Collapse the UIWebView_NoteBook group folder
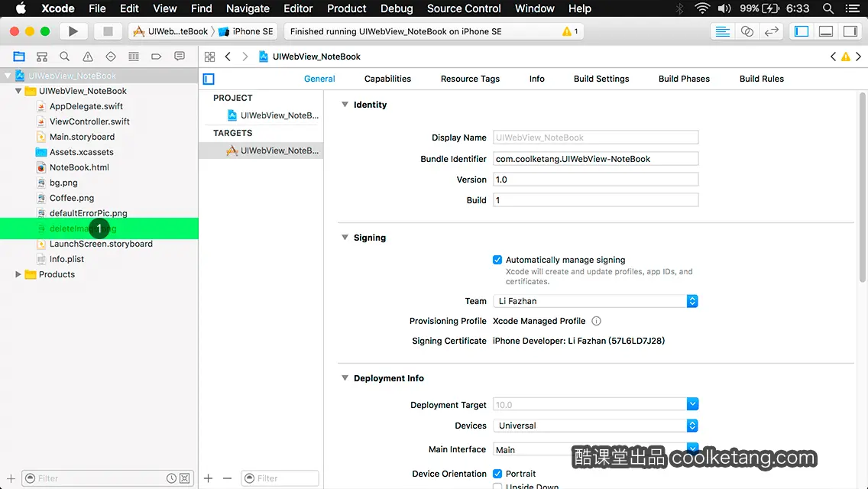868x489 pixels. click(18, 91)
